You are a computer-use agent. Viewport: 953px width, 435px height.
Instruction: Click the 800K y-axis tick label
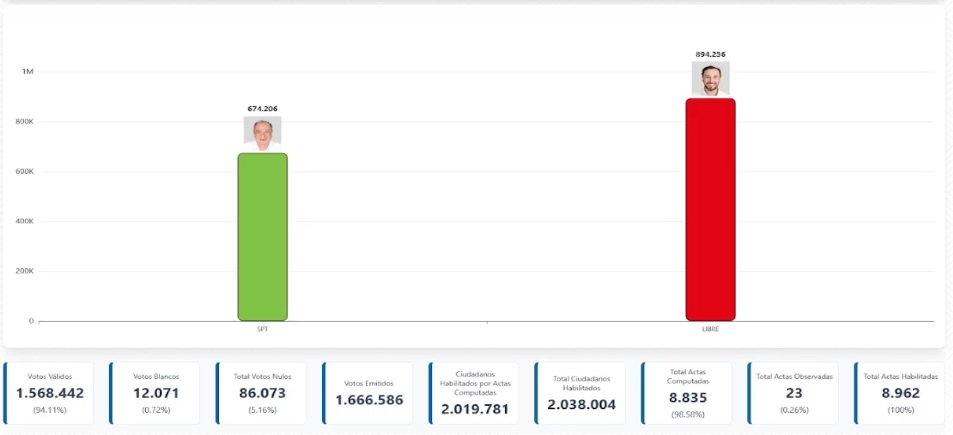(x=24, y=122)
